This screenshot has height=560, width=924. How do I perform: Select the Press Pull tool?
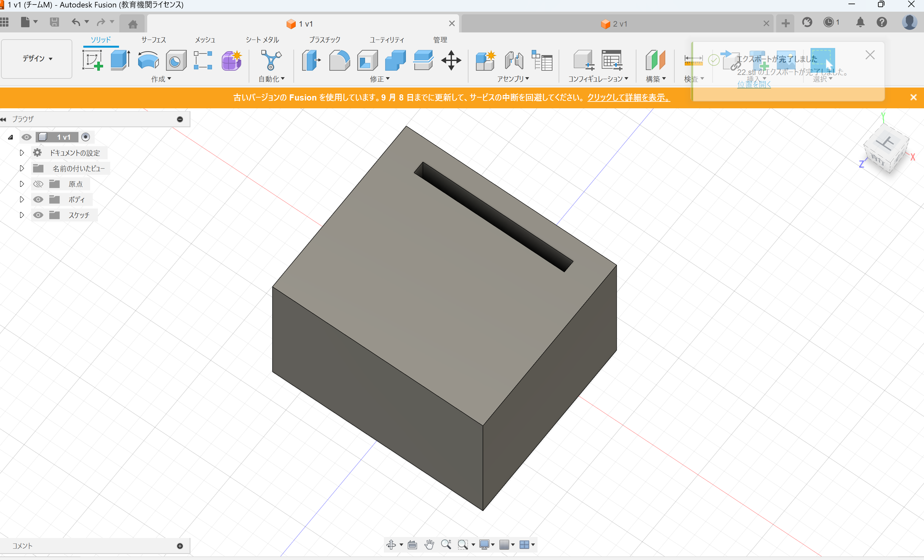[x=311, y=60]
